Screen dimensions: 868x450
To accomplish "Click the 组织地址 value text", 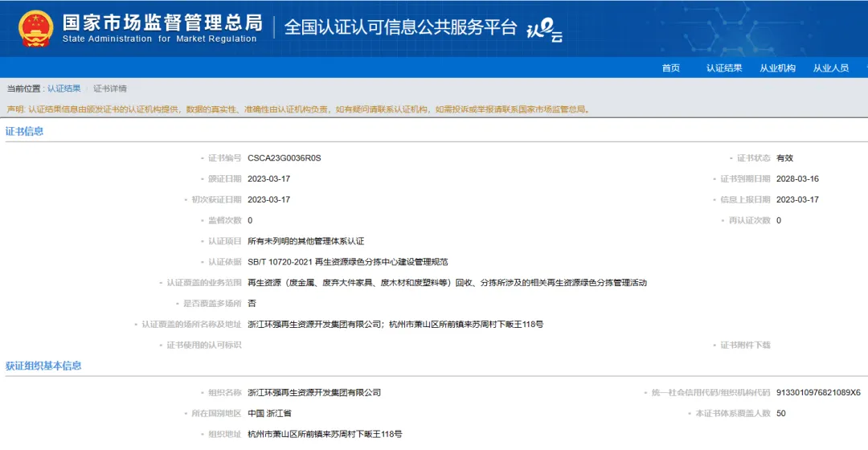I will [x=325, y=435].
